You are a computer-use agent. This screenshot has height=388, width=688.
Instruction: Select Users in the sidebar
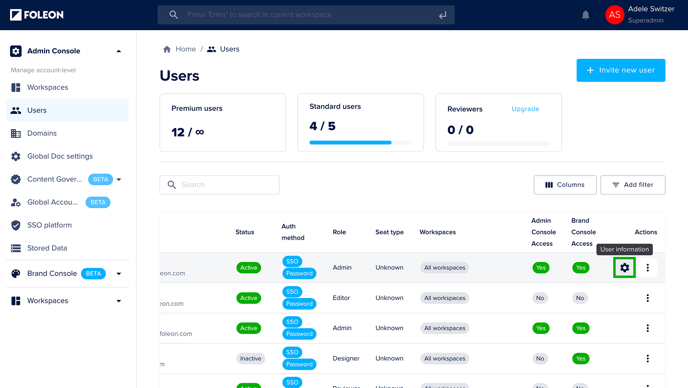[67, 110]
